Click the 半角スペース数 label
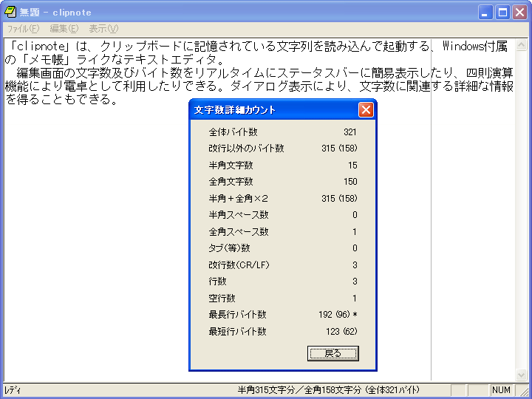Image resolution: width=532 pixels, height=399 pixels. pyautogui.click(x=239, y=215)
